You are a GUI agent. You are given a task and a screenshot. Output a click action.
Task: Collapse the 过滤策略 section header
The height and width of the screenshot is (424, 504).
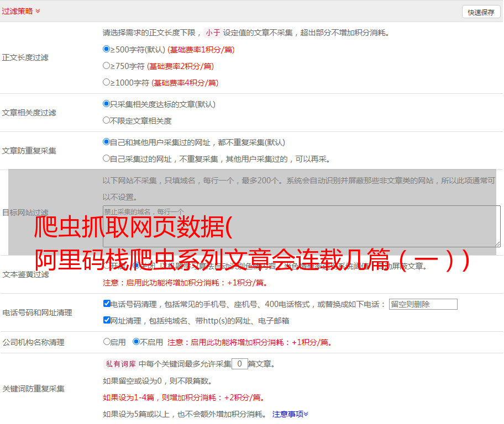click(21, 11)
